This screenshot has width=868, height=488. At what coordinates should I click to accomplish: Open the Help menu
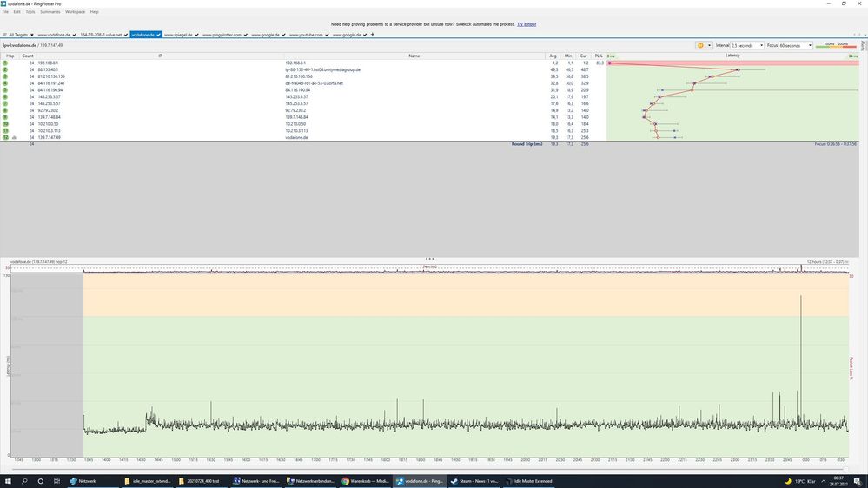pyautogui.click(x=94, y=11)
